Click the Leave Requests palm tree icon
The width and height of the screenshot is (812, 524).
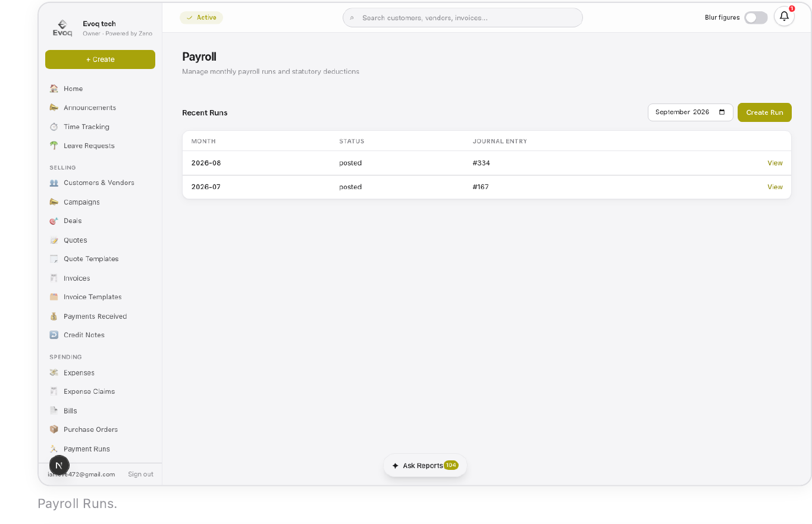pyautogui.click(x=54, y=146)
